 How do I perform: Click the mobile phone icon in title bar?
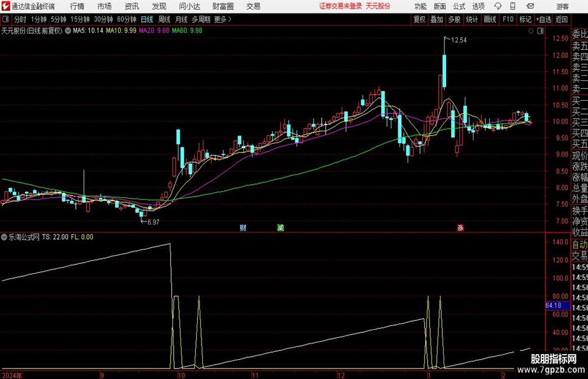coord(512,6)
